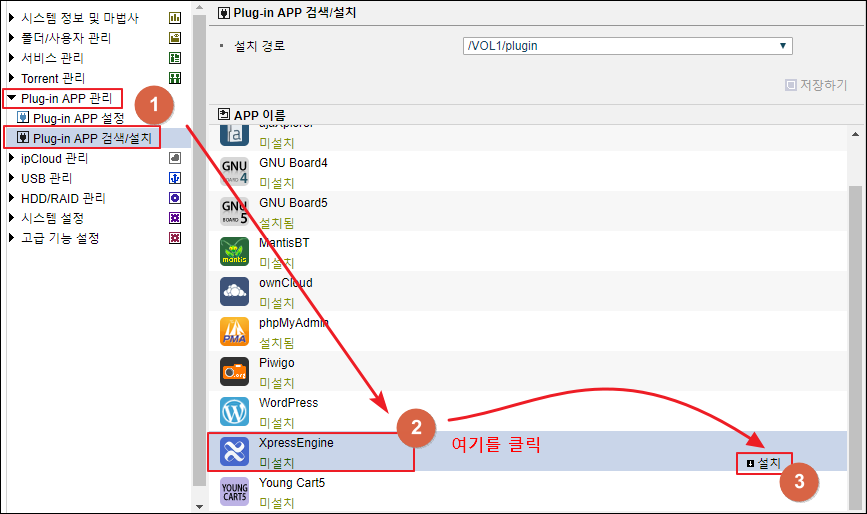This screenshot has height=514, width=867.
Task: Select the Young Cart5 app name
Action: click(x=292, y=483)
